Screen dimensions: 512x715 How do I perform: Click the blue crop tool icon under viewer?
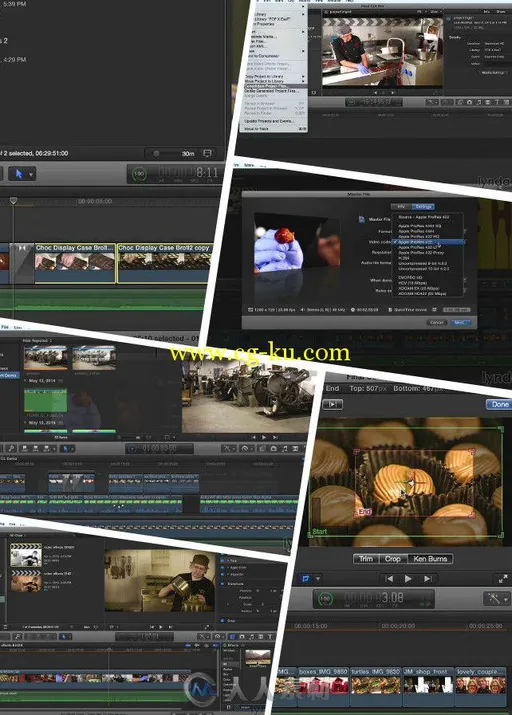305,579
